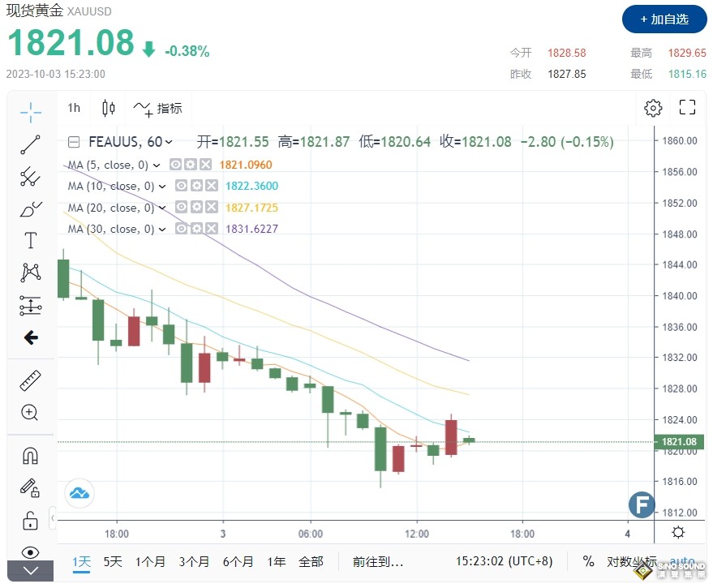713x588 pixels.
Task: Expand the sidebar bottom chevron button
Action: (x=31, y=571)
